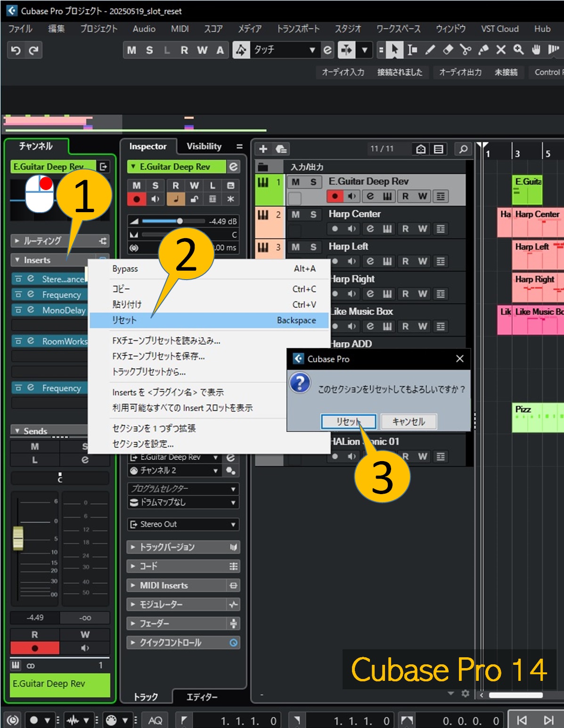The width and height of the screenshot is (564, 728).
Task: Mute the E.Guitar Deep Rev track
Action: click(295, 182)
